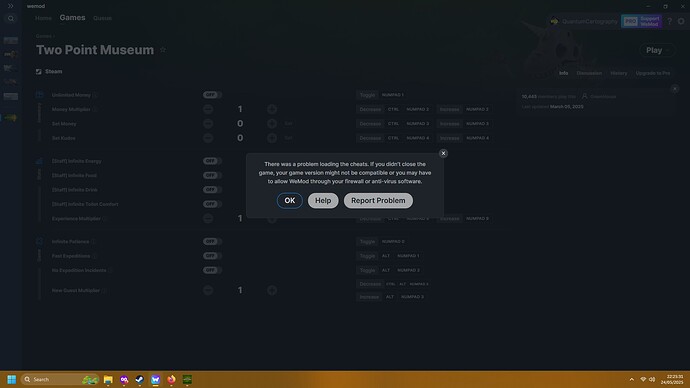Toggle [Staff] Infinite Energy cheat
The image size is (690, 388).
point(212,161)
